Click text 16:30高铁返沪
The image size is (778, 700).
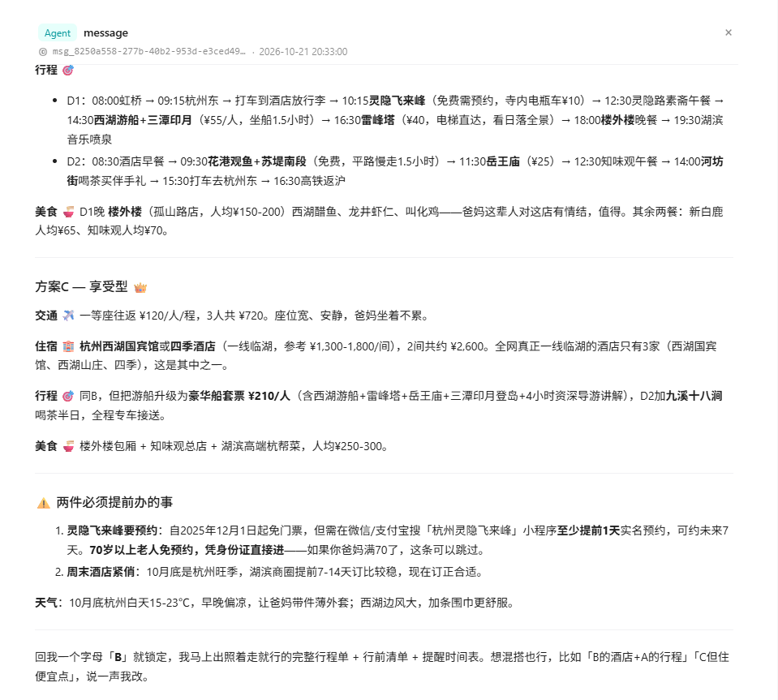coord(310,181)
